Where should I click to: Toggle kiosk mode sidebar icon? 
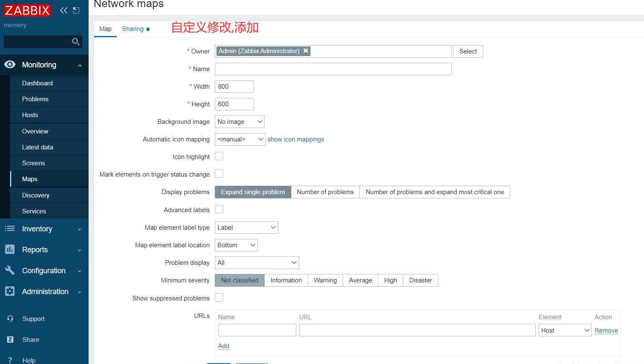point(76,10)
